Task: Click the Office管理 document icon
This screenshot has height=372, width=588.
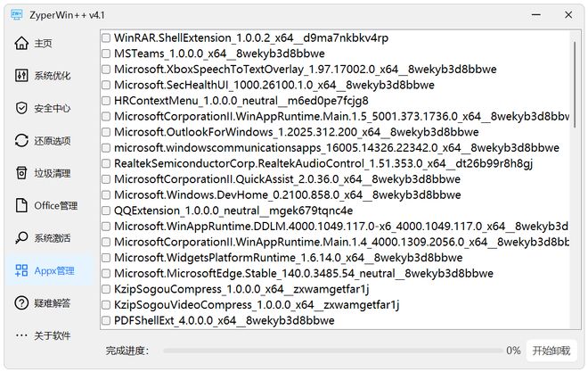Action: click(22, 206)
